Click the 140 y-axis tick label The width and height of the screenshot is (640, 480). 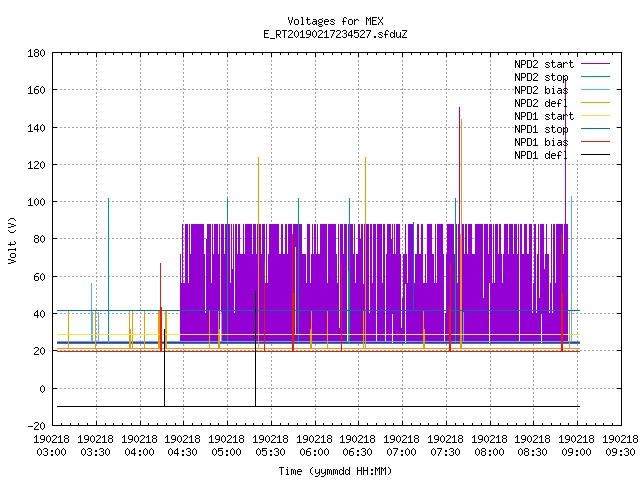point(36,128)
